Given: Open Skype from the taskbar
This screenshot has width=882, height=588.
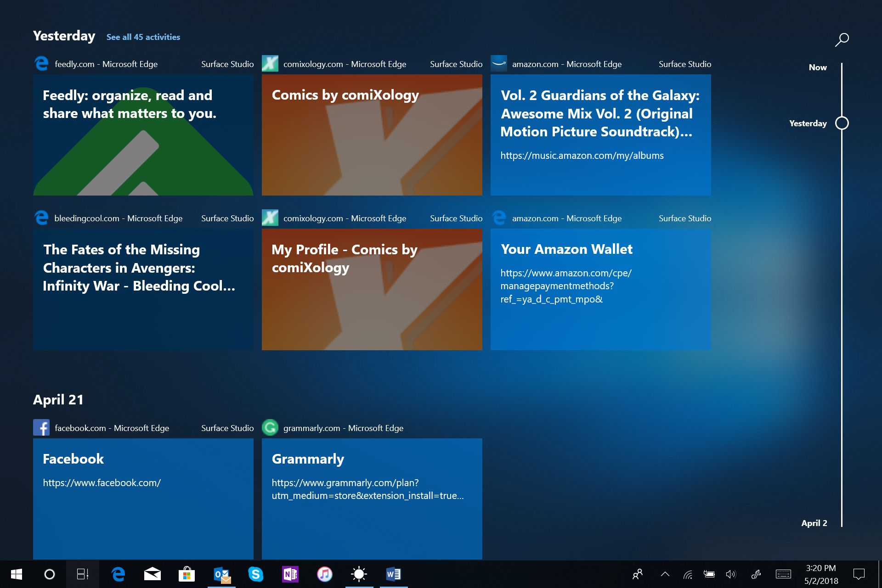Looking at the screenshot, I should pyautogui.click(x=255, y=574).
